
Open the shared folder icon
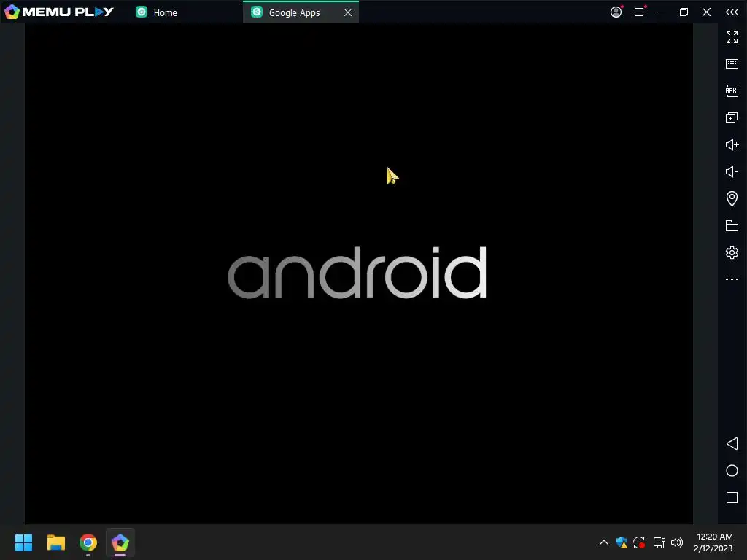point(732,226)
